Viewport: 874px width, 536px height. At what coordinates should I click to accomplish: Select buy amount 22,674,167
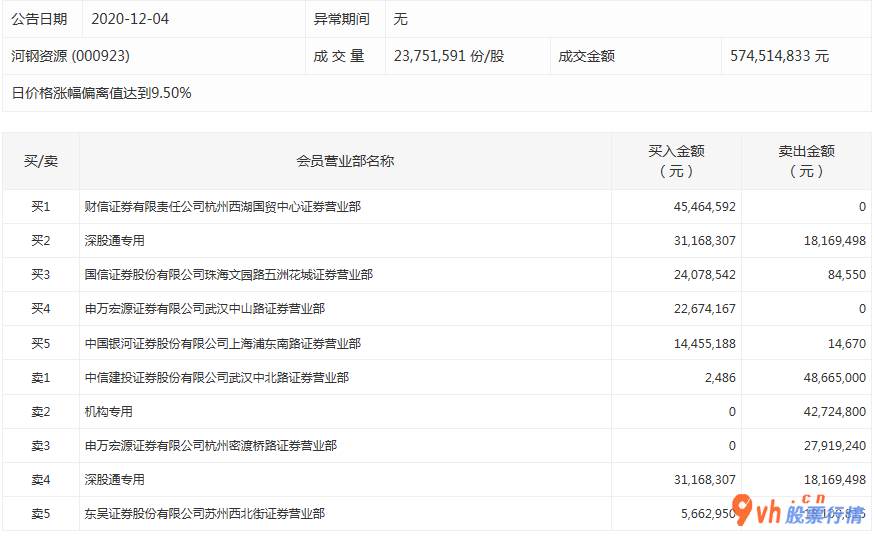705,309
